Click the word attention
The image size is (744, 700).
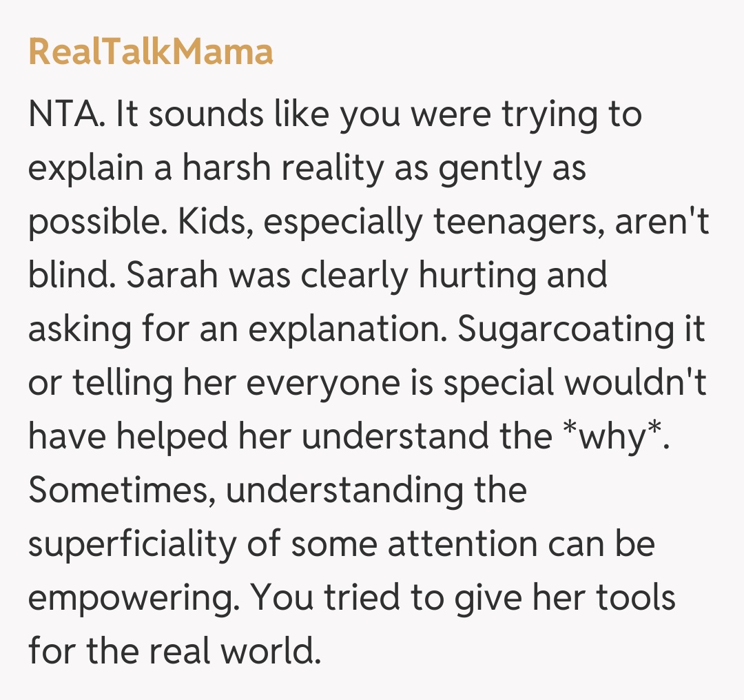click(x=462, y=544)
